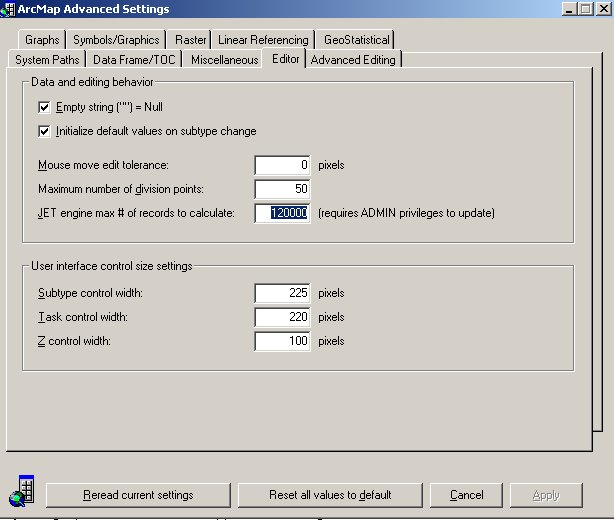The width and height of the screenshot is (614, 520).
Task: Minimize the ArcMap Advanced Settings window
Action: pos(569,9)
